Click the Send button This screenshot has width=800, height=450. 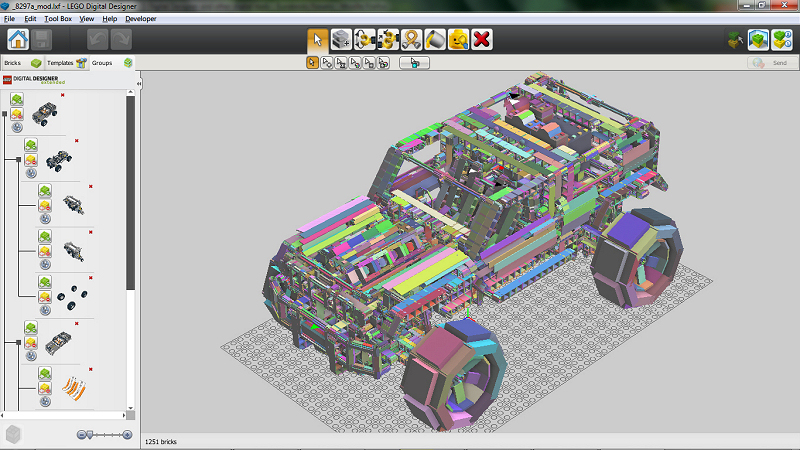pyautogui.click(x=770, y=63)
